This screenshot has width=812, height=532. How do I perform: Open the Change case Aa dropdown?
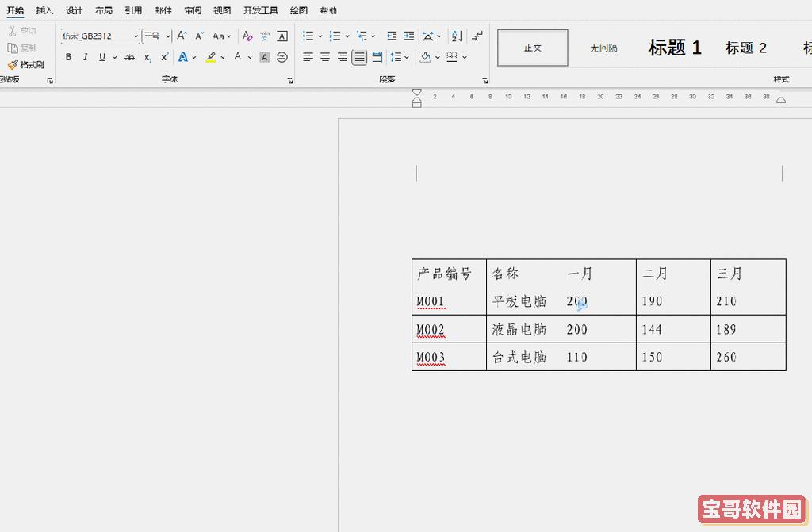point(222,36)
